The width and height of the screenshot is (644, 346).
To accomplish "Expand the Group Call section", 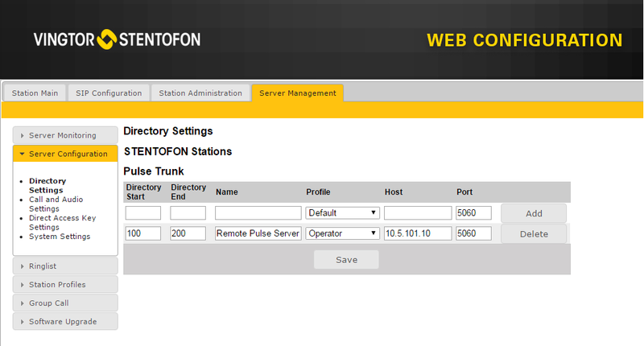I will click(x=65, y=303).
